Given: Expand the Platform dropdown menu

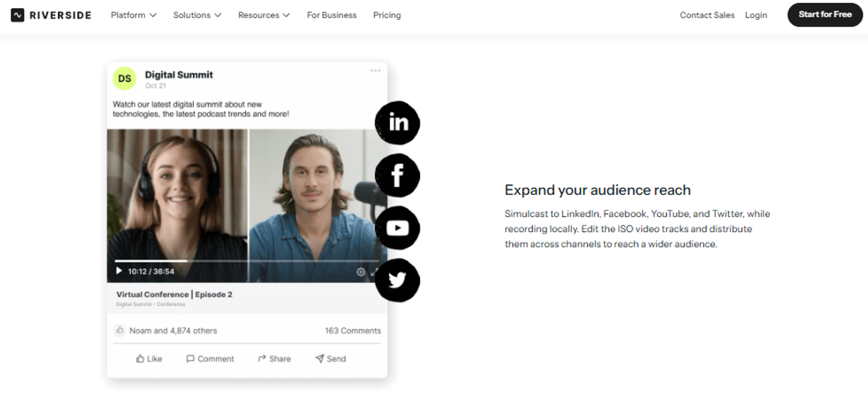Looking at the screenshot, I should tap(134, 15).
